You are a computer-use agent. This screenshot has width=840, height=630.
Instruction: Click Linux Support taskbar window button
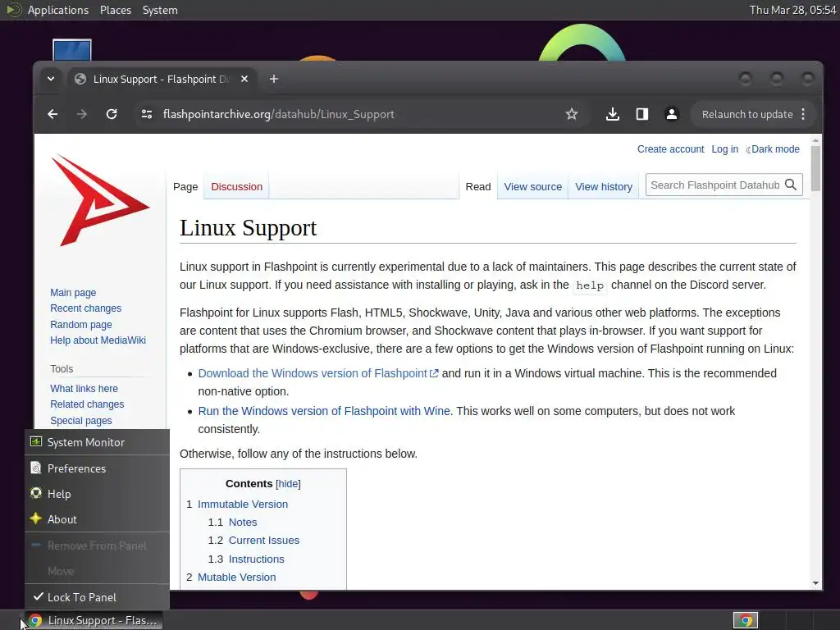coord(94,620)
